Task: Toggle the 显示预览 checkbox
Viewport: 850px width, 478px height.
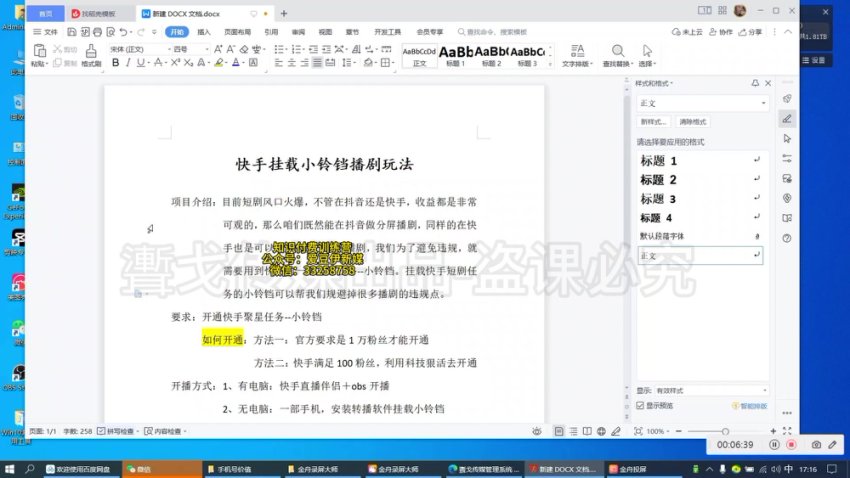Action: [x=641, y=406]
